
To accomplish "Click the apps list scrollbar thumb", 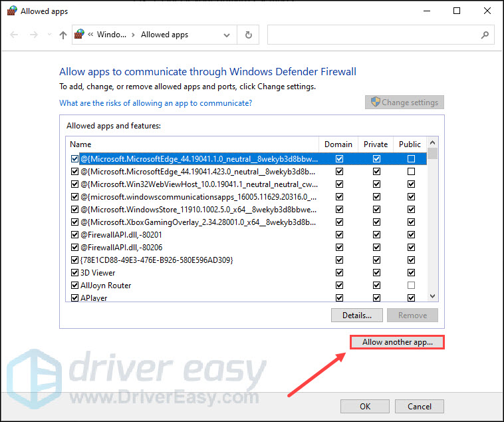I will coord(433,154).
